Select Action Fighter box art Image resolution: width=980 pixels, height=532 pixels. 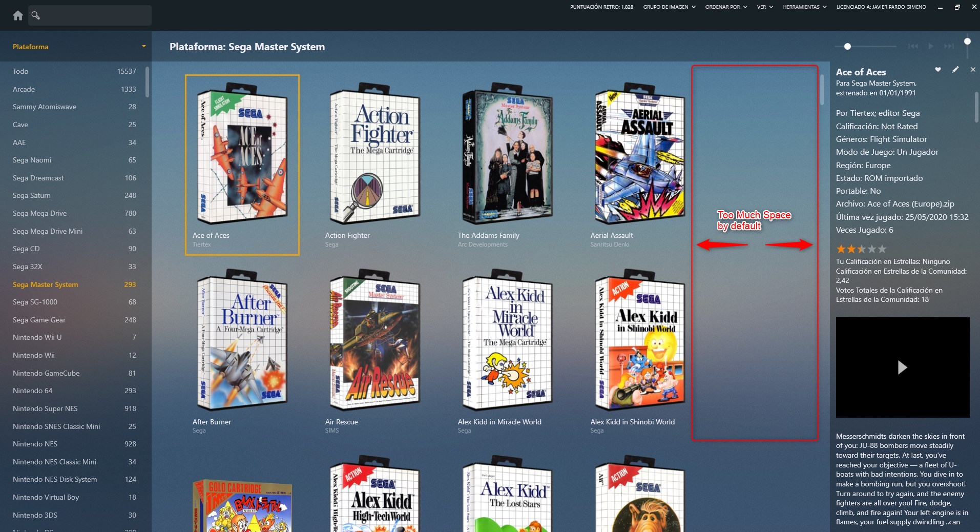tap(375, 153)
